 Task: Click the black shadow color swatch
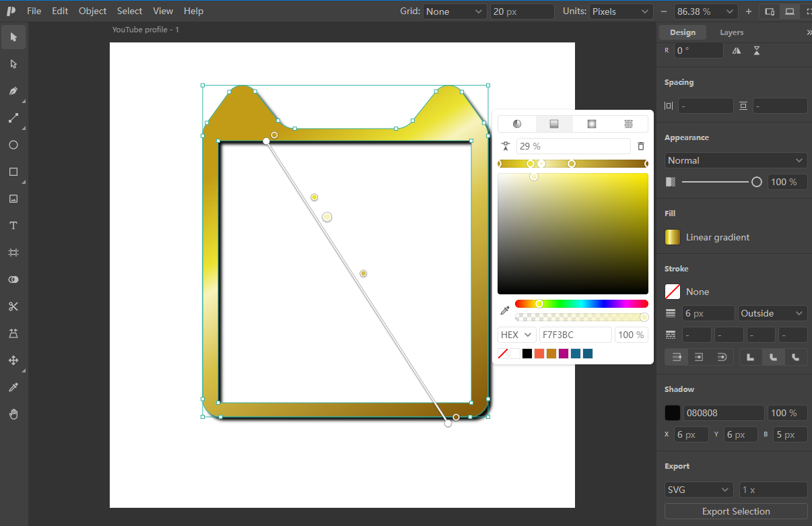pyautogui.click(x=673, y=413)
